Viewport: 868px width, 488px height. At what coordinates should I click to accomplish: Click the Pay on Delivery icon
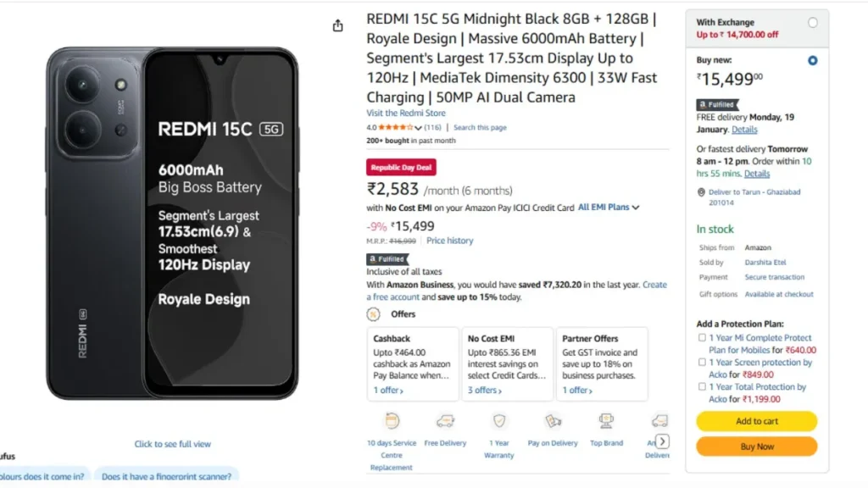(553, 421)
